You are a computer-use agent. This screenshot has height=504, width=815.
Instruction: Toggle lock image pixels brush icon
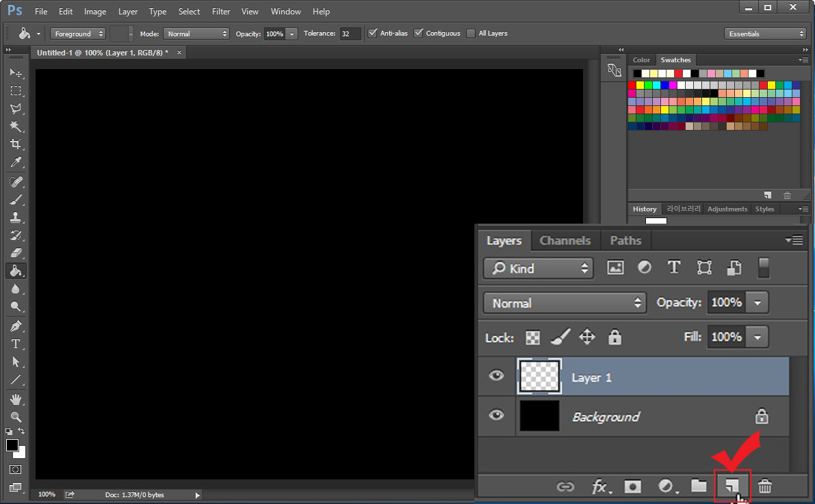(560, 337)
